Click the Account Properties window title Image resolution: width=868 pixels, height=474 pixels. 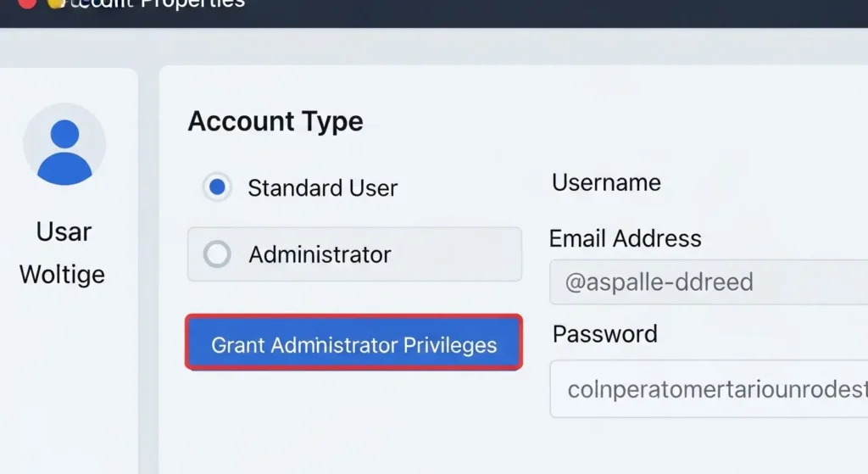158,4
